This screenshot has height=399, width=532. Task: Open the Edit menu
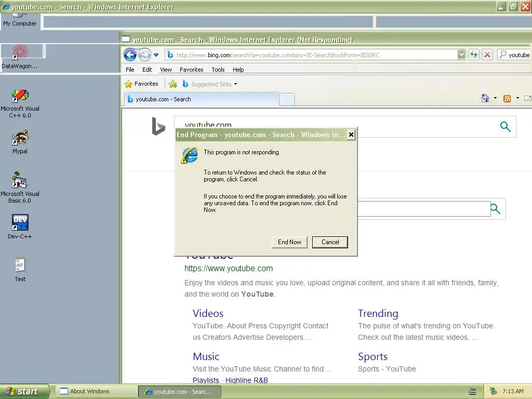tap(147, 70)
